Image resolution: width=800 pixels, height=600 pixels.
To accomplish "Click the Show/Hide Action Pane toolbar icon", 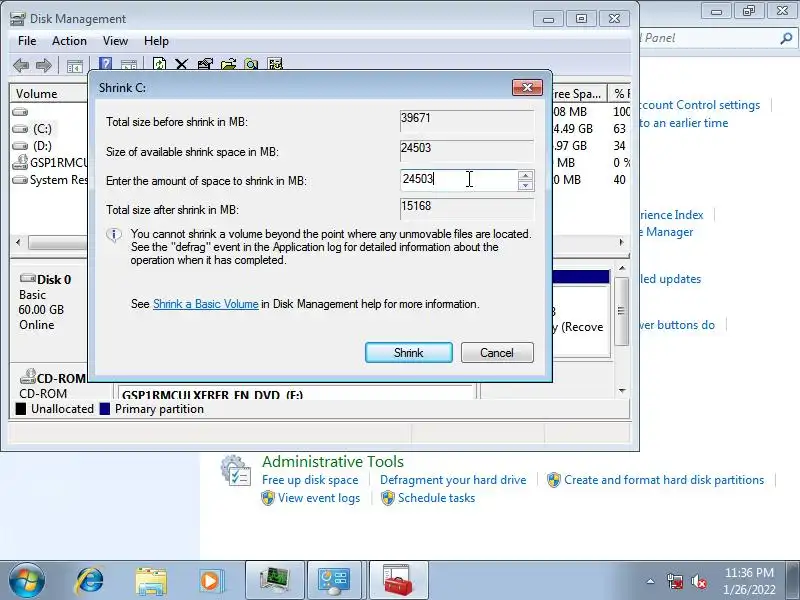I will [x=129, y=65].
